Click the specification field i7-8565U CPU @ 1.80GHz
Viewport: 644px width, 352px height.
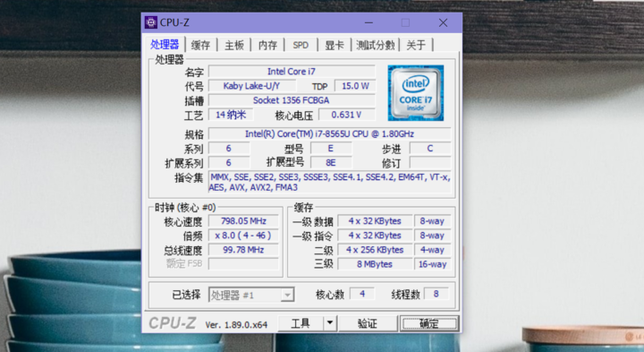[330, 134]
